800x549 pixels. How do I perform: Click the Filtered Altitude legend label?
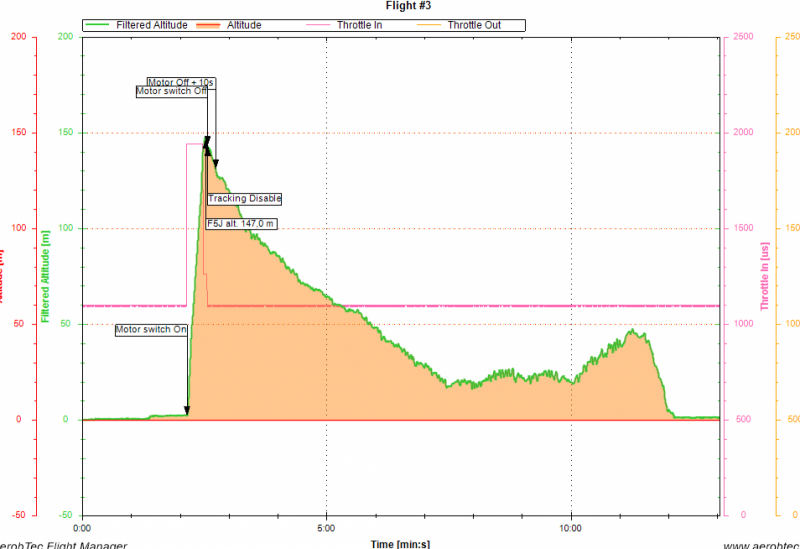[152, 25]
